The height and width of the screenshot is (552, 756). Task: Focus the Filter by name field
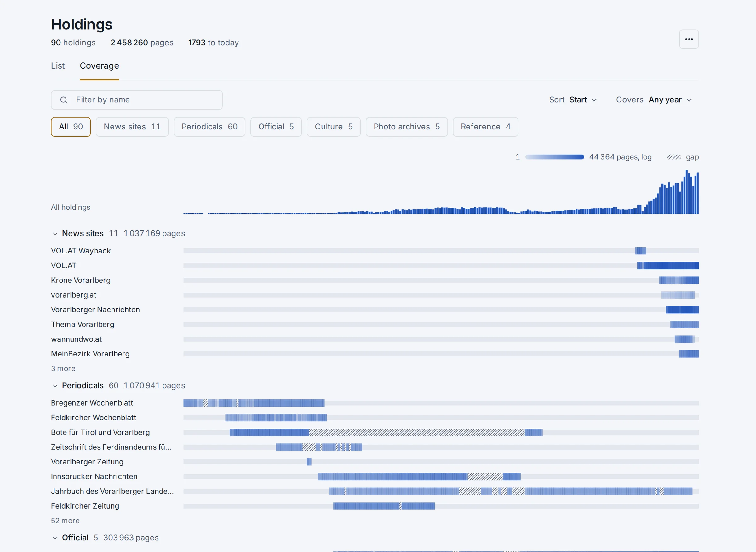pyautogui.click(x=137, y=100)
